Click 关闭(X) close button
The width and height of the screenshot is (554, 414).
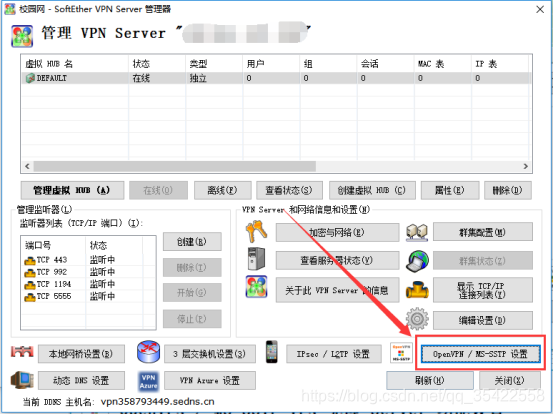(x=509, y=380)
